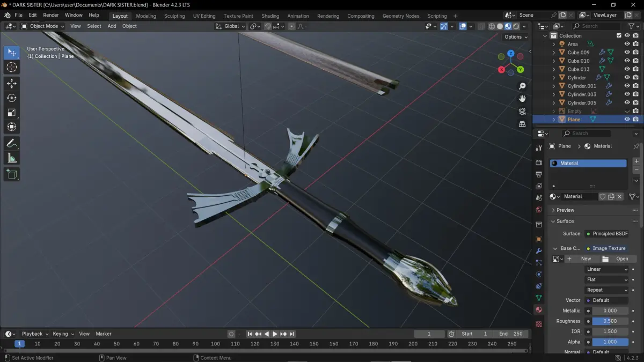Screen dimensions: 644x362
Task: Click the pan view hand icon
Action: 522,99
